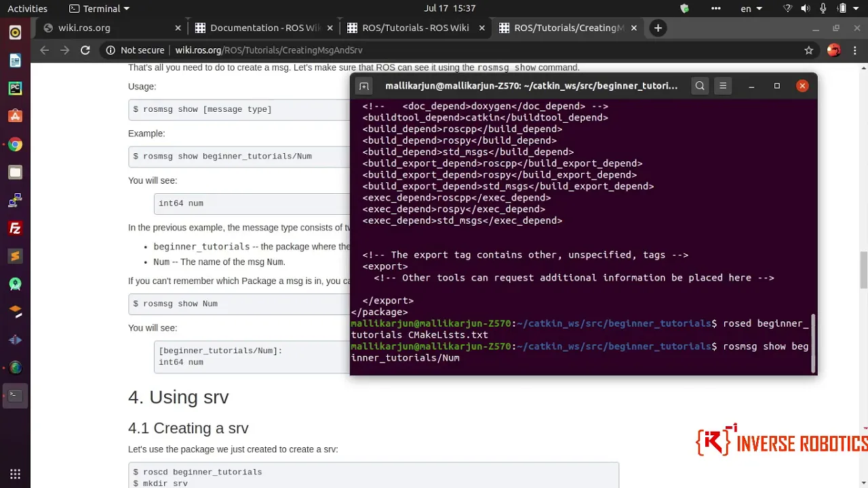
Task: Click the terminal title bar text
Action: point(531,86)
